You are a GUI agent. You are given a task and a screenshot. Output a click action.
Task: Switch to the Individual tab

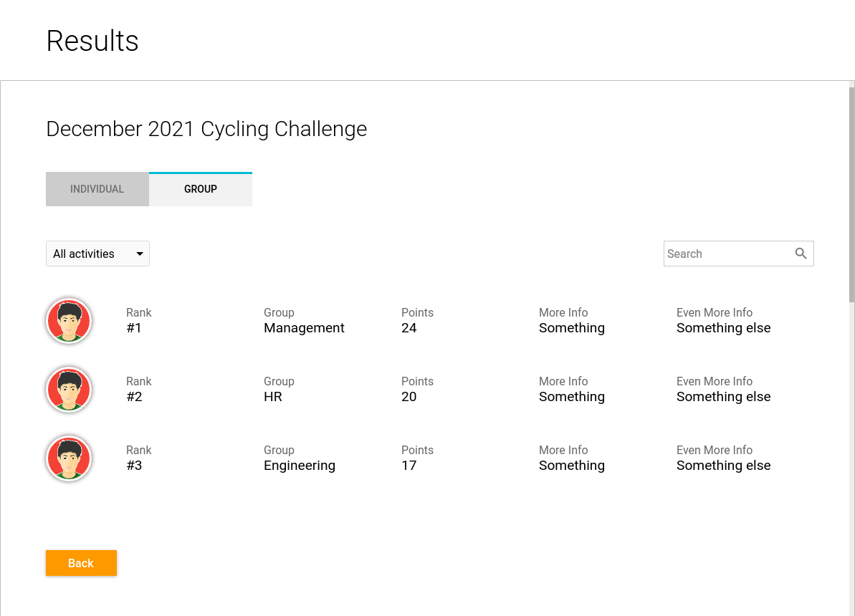click(97, 189)
